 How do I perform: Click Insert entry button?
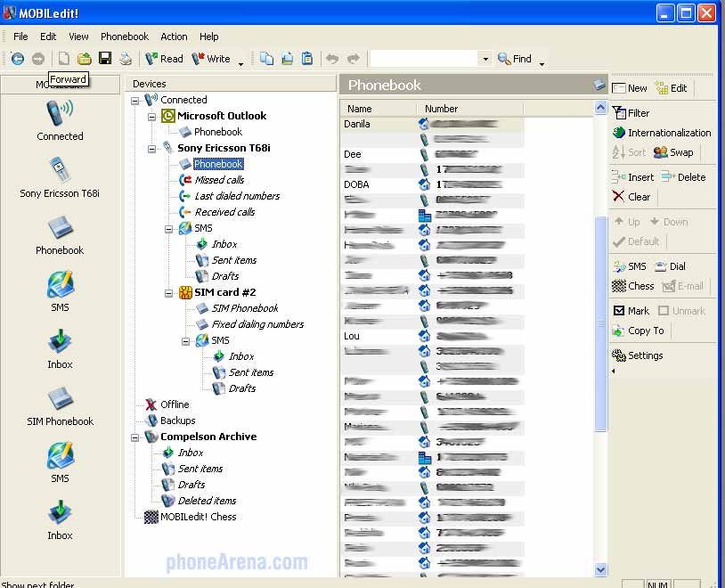tap(632, 177)
